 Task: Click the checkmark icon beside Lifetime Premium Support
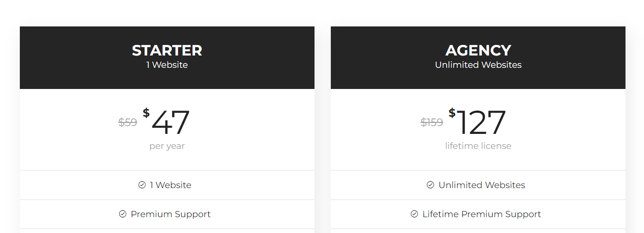click(414, 214)
